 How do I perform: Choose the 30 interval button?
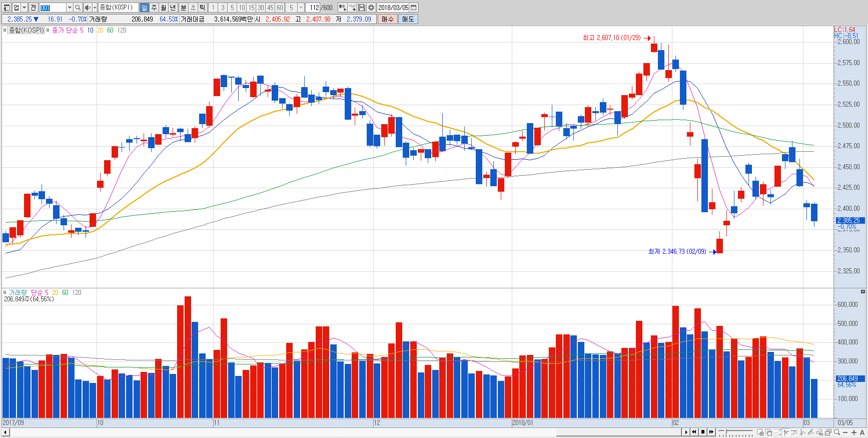(x=261, y=8)
